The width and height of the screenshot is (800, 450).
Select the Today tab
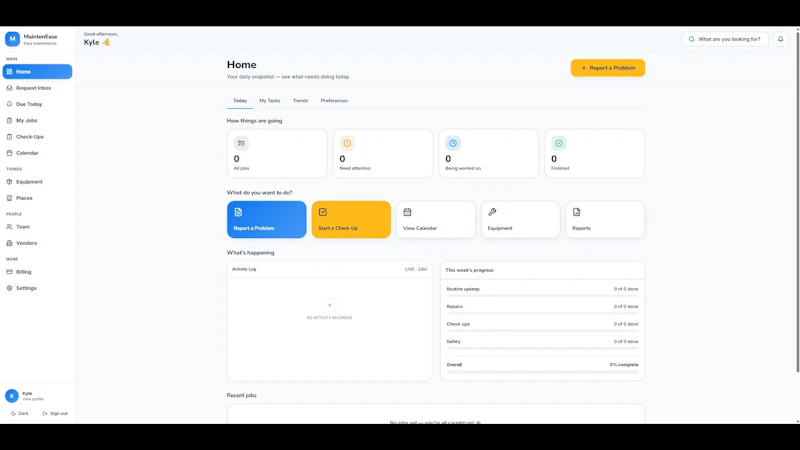(x=240, y=101)
